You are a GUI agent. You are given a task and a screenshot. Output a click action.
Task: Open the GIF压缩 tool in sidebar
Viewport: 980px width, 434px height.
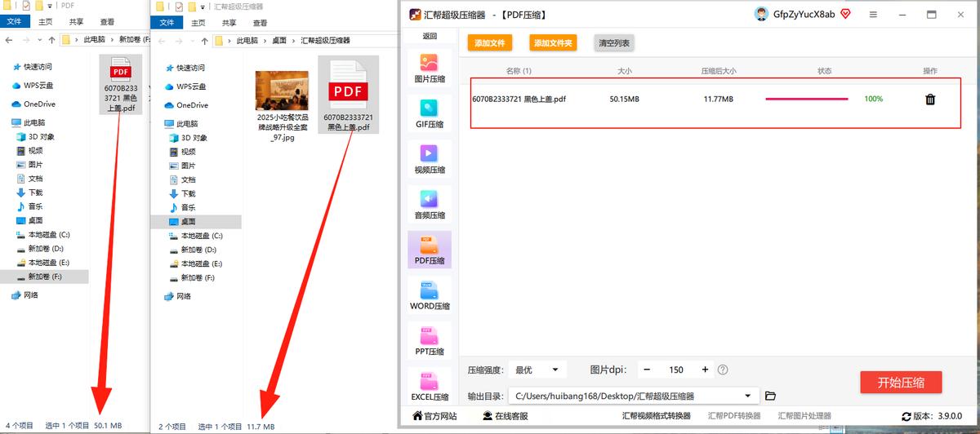point(430,112)
